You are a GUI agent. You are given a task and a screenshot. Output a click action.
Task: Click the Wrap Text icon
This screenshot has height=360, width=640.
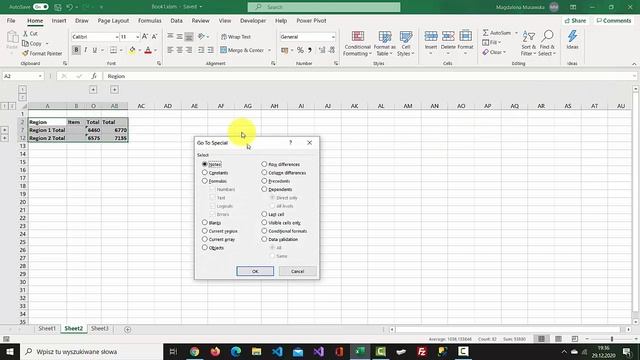click(224, 37)
